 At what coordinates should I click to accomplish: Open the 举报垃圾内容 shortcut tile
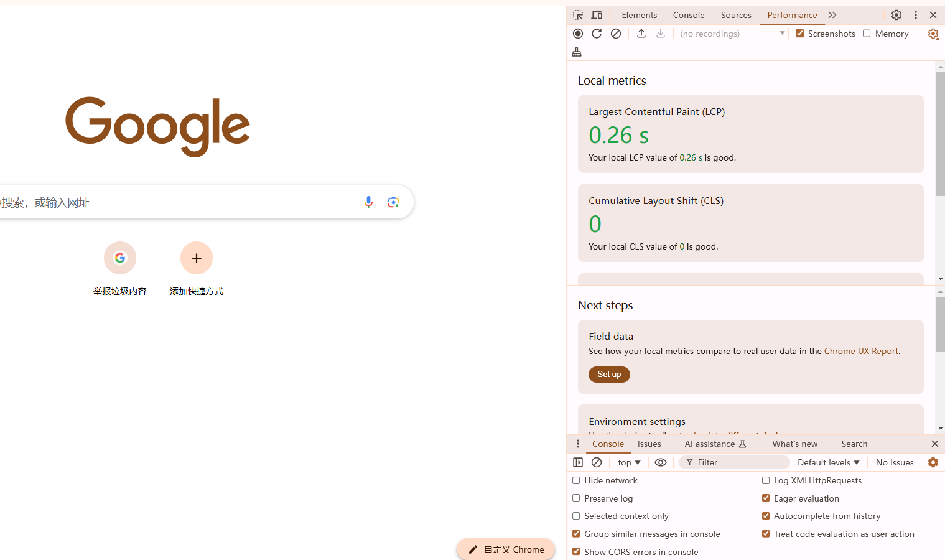[120, 269]
